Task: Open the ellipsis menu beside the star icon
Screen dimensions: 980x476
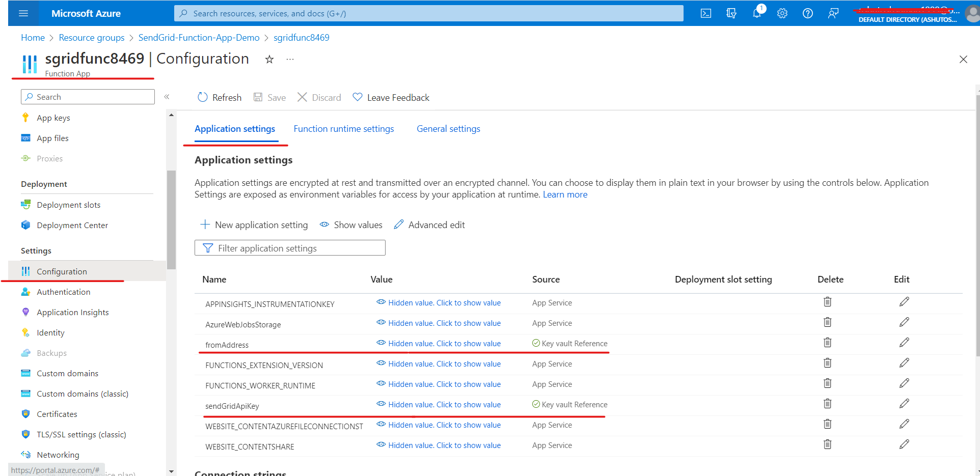Action: pyautogui.click(x=289, y=59)
